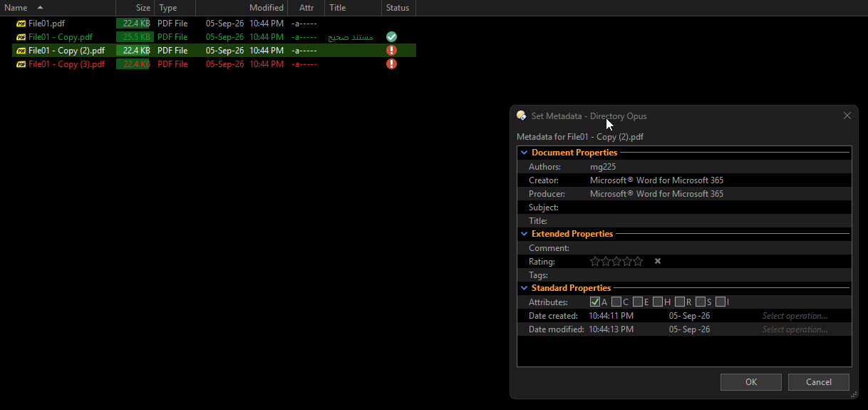
Task: Click red warning status icon of File01 - Copy (2).pdf
Action: [x=391, y=50]
